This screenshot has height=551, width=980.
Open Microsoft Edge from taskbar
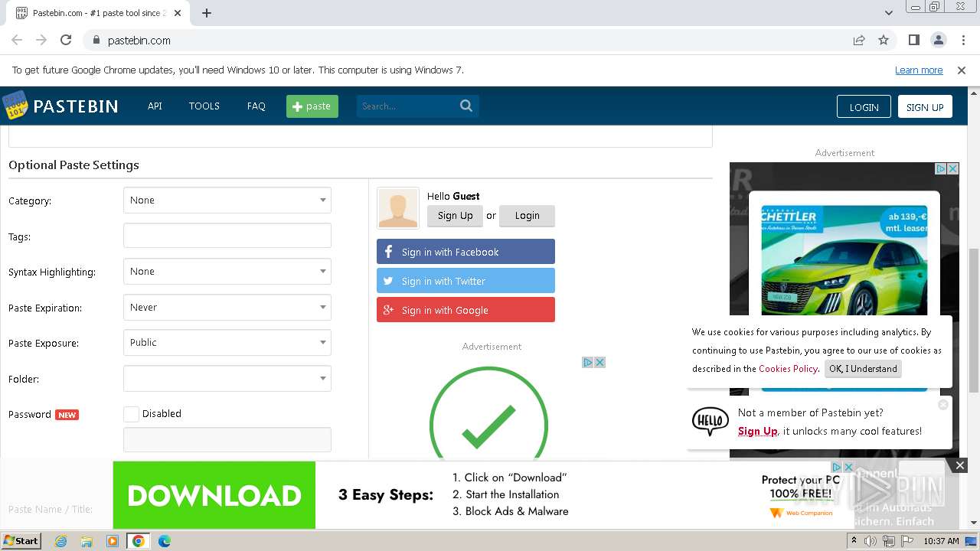click(165, 541)
